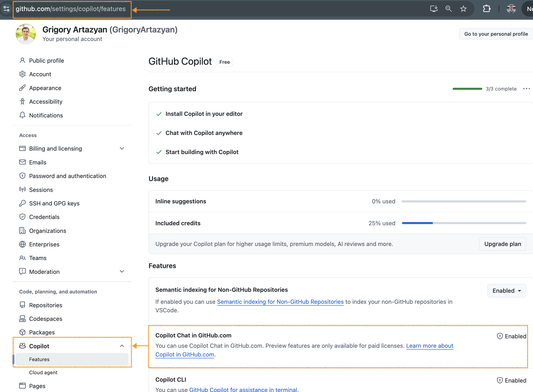Click the Copilot icon in sidebar
Image resolution: width=533 pixels, height=392 pixels.
coord(22,346)
